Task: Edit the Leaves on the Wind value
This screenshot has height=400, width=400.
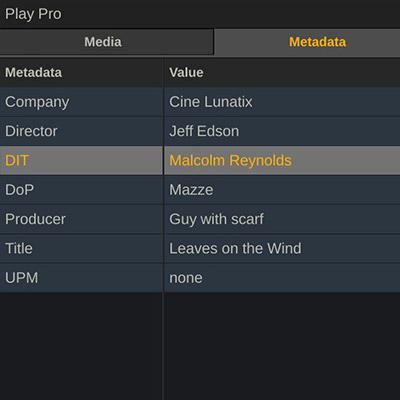Action: 282,249
